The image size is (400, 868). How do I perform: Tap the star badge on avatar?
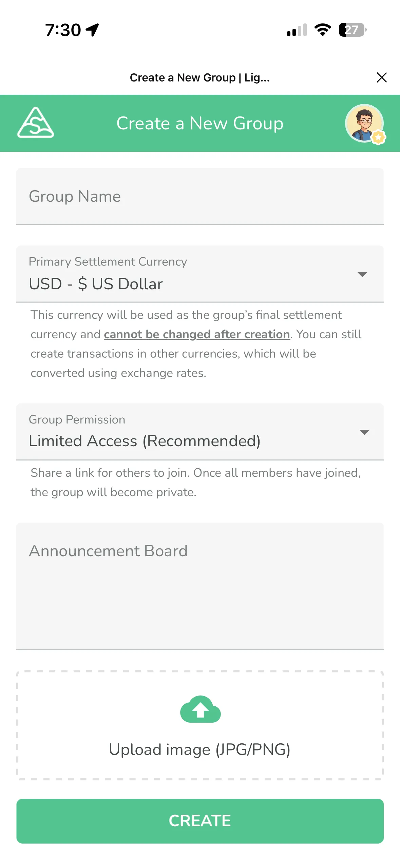pyautogui.click(x=378, y=137)
